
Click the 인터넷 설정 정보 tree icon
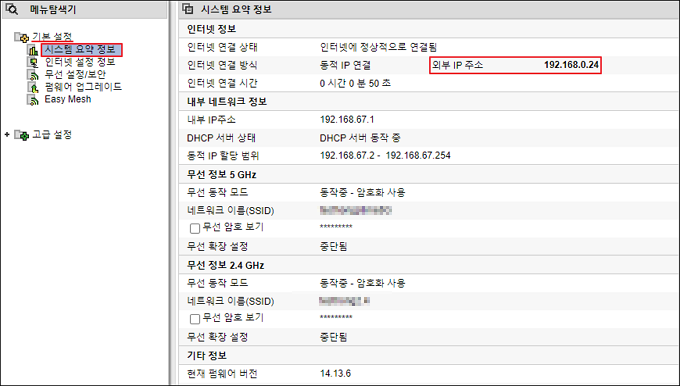tap(33, 62)
